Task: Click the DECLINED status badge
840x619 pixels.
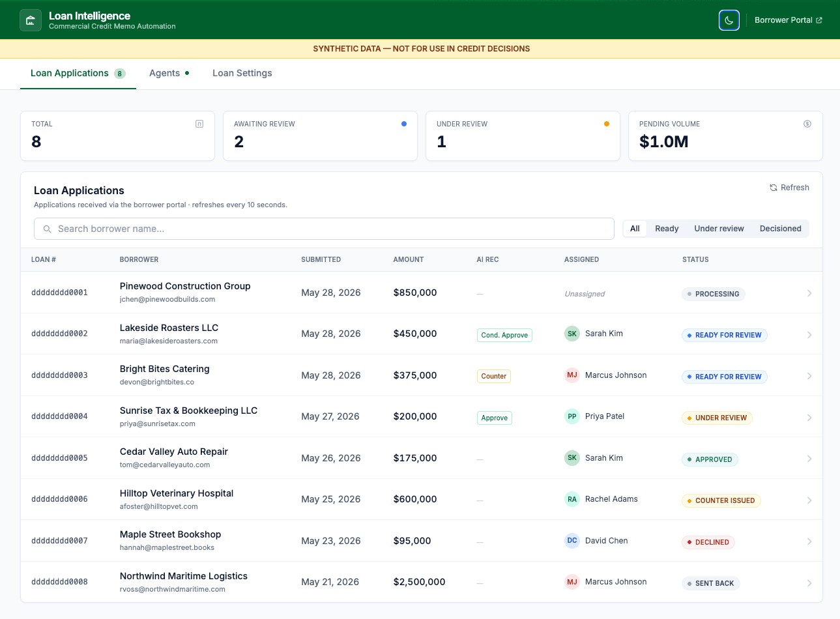Action: pos(708,542)
